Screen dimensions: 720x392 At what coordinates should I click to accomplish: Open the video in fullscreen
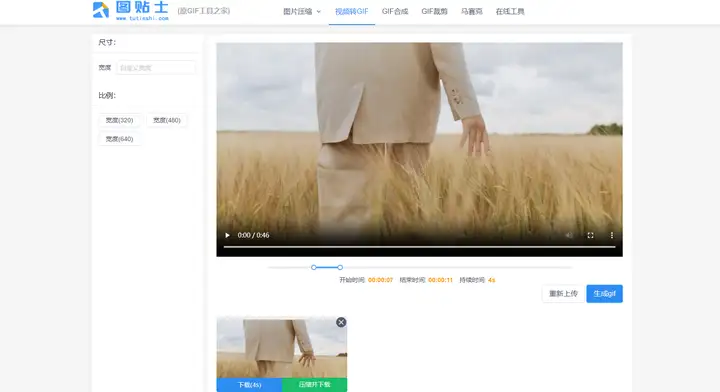(591, 235)
